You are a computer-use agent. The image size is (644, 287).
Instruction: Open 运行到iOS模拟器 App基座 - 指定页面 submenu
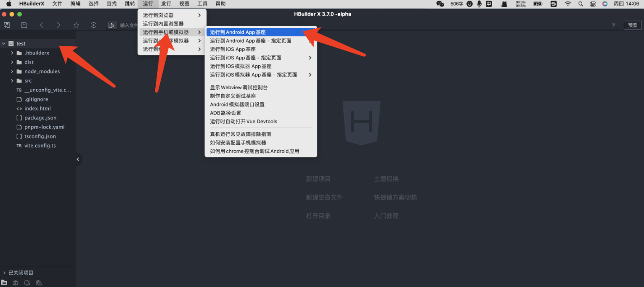tap(261, 74)
